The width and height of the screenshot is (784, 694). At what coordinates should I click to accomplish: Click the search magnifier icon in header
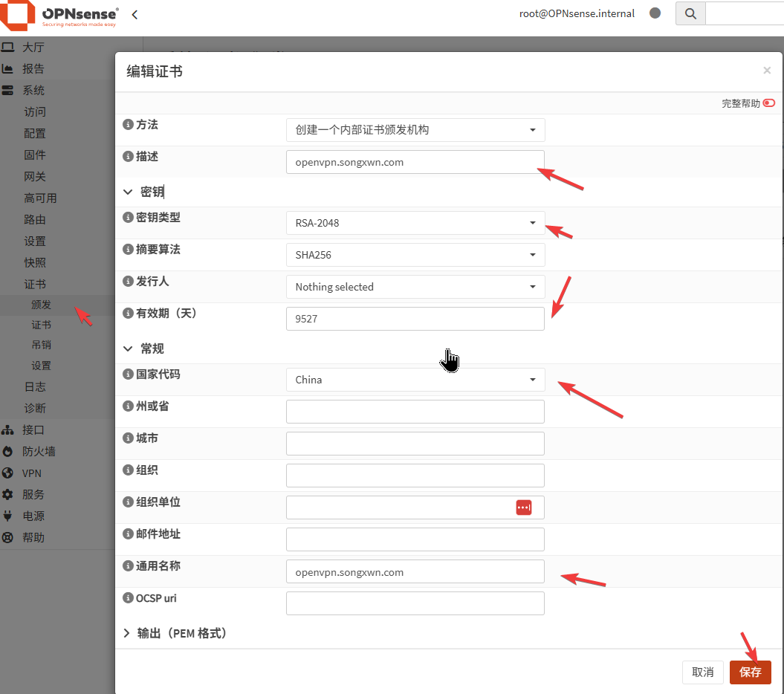click(x=690, y=13)
